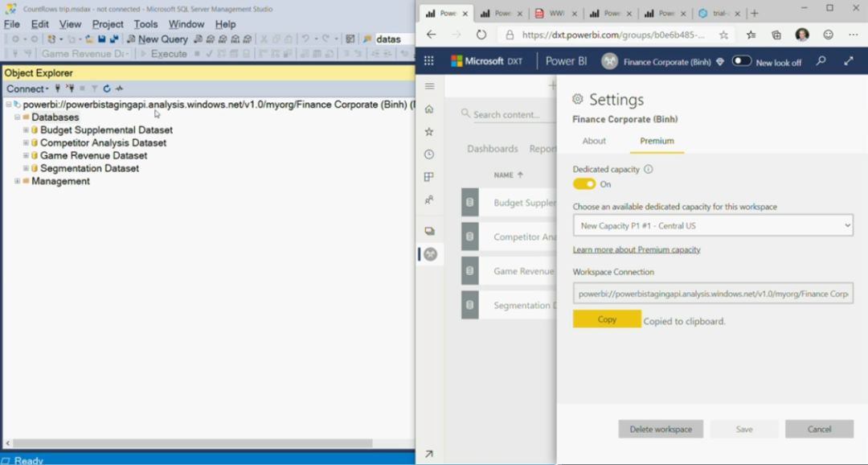Screen dimensions: 868x465
Task: Open the Power BI app launcher grid
Action: point(429,61)
